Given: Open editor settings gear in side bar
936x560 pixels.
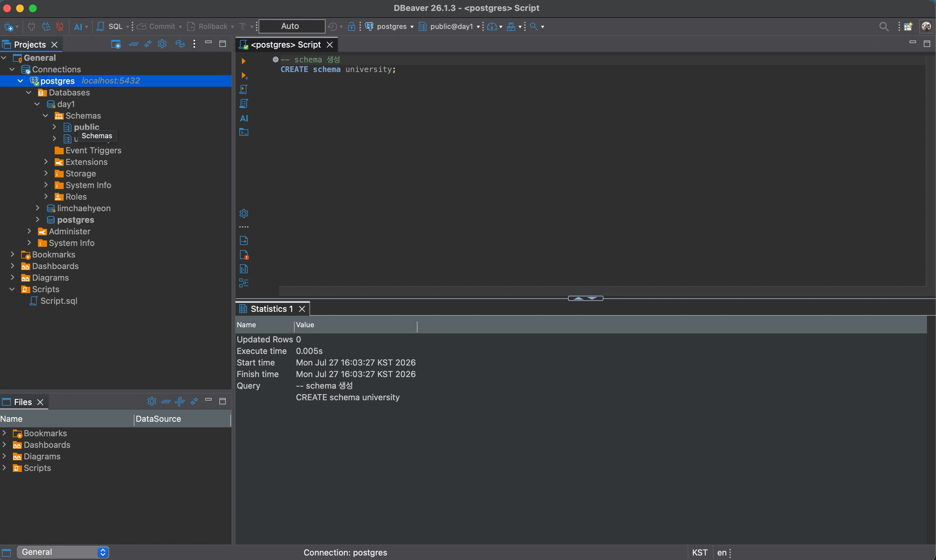Looking at the screenshot, I should point(243,213).
